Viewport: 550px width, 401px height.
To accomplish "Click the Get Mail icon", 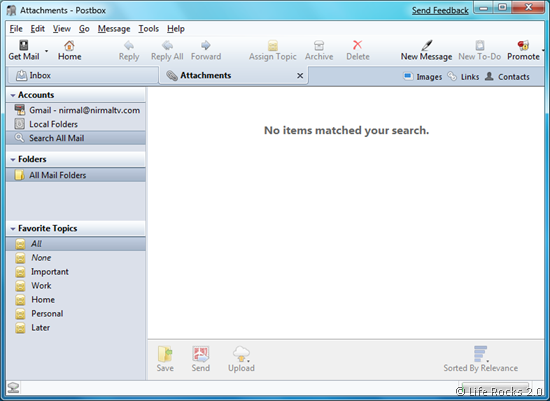I will tap(24, 45).
